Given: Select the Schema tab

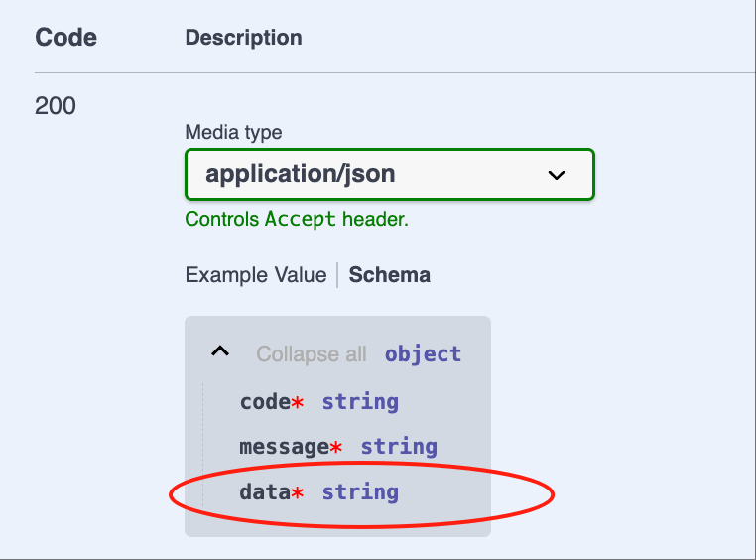Looking at the screenshot, I should (390, 275).
